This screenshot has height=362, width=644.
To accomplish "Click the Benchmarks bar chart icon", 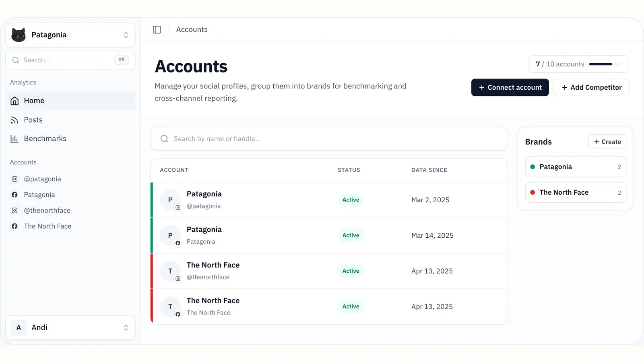I will 14,139.
